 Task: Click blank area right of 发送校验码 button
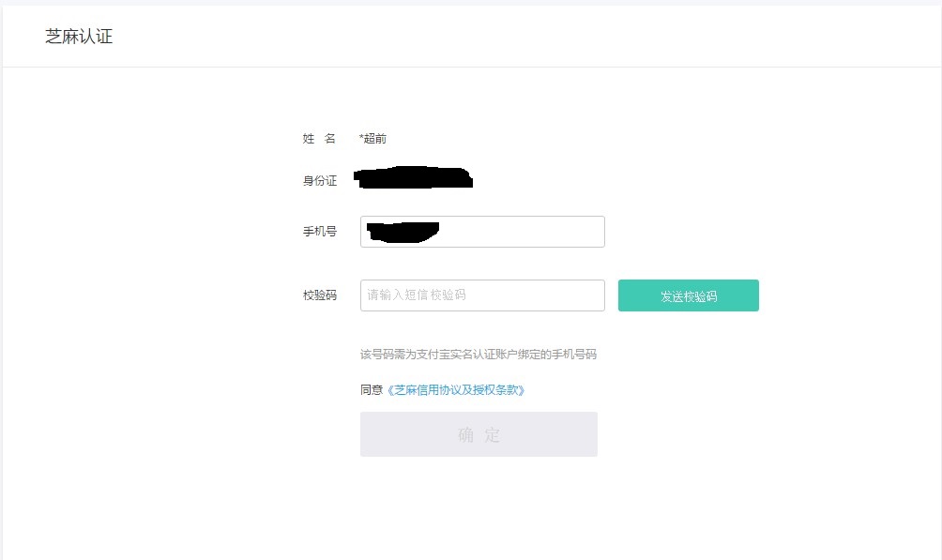click(844, 295)
